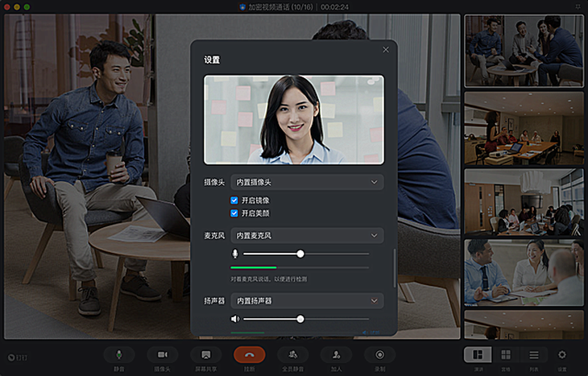Close the settings (设置) dialog
Screen dimensions: 588x376
click(x=386, y=50)
